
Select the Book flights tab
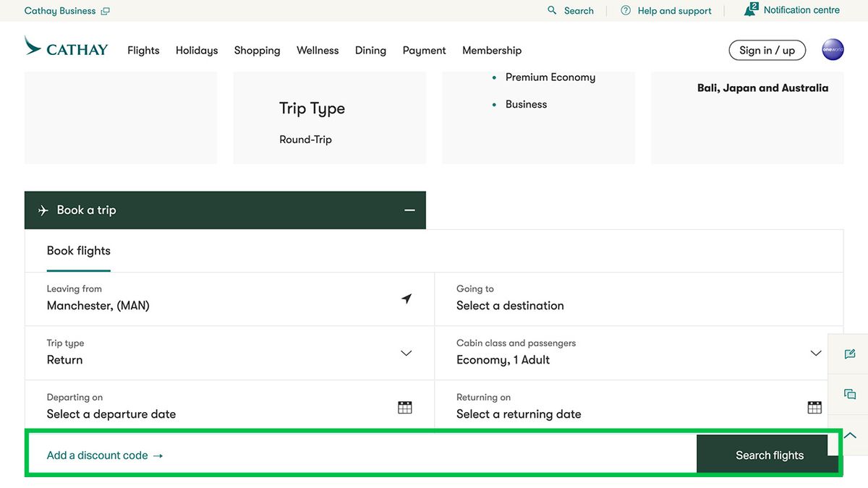pos(78,250)
